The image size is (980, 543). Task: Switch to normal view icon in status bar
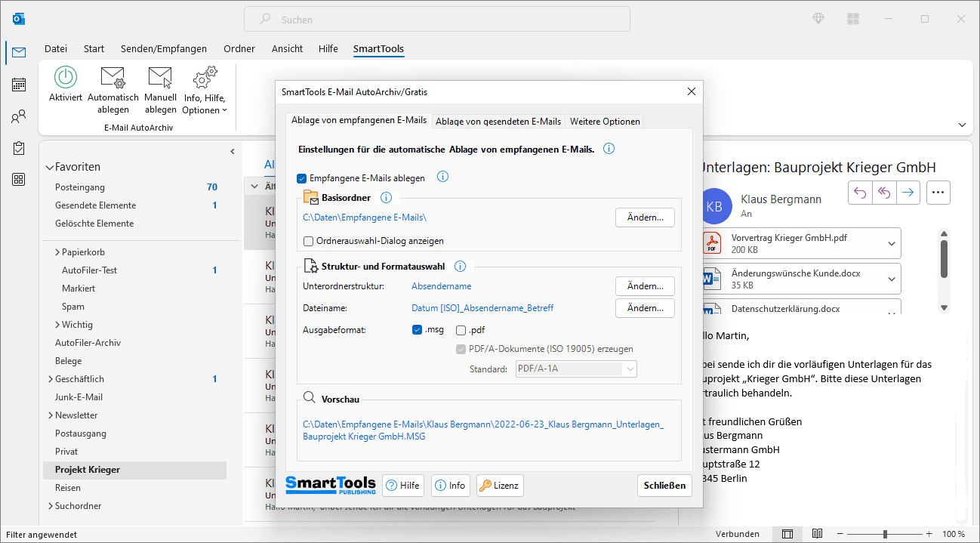point(787,534)
